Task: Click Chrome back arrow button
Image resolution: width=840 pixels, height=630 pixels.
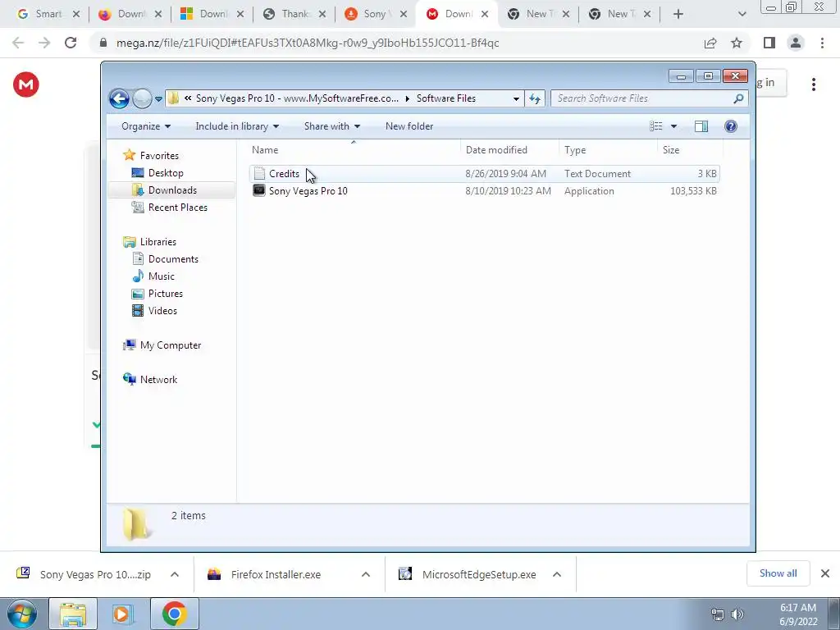Action: [x=18, y=43]
